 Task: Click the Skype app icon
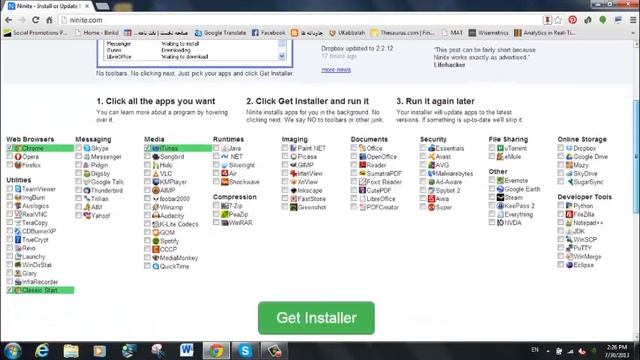pyautogui.click(x=87, y=148)
